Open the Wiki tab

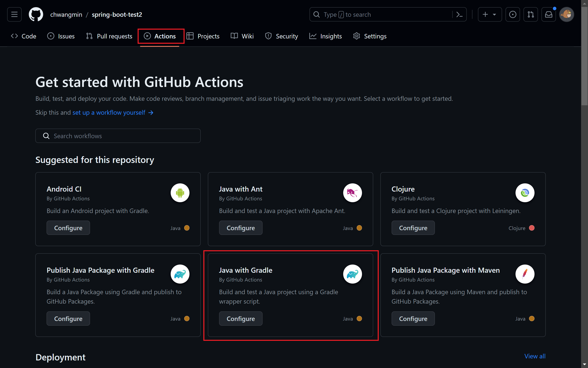242,36
